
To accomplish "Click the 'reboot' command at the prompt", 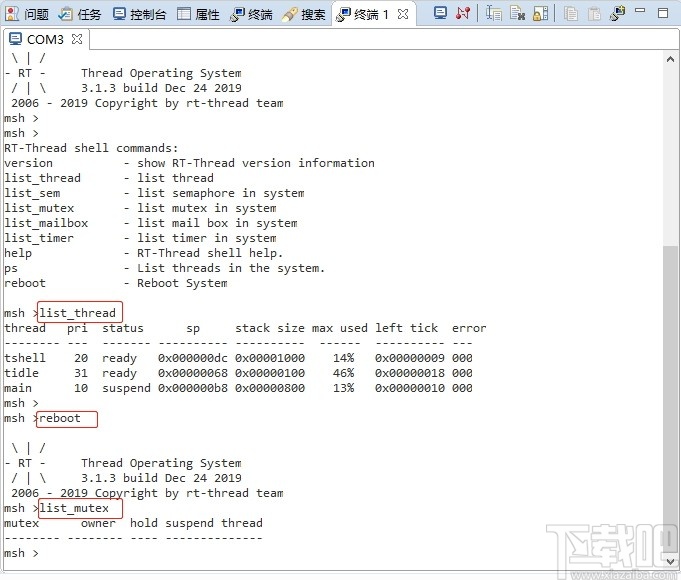I will [x=60, y=418].
